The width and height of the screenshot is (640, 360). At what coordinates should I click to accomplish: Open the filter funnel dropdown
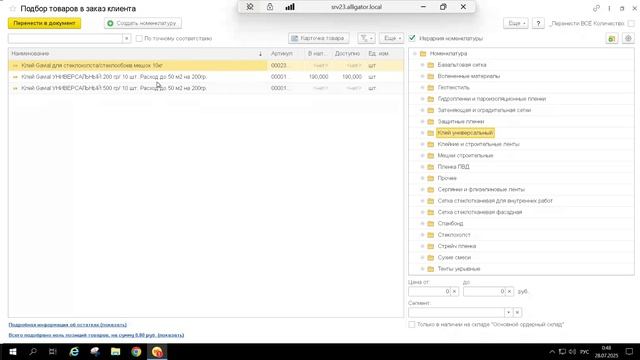pos(366,38)
